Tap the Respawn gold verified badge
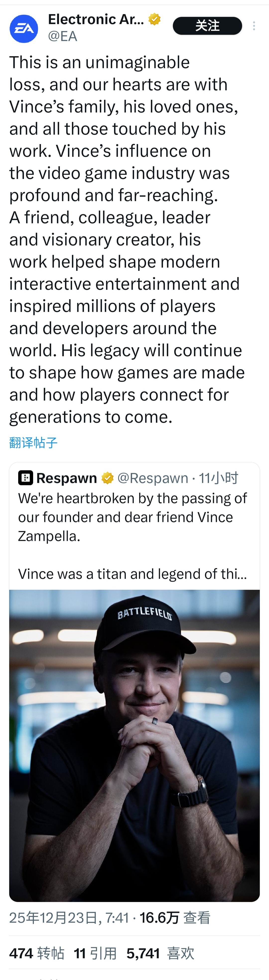Screen dimensions: 269x980 point(108,478)
